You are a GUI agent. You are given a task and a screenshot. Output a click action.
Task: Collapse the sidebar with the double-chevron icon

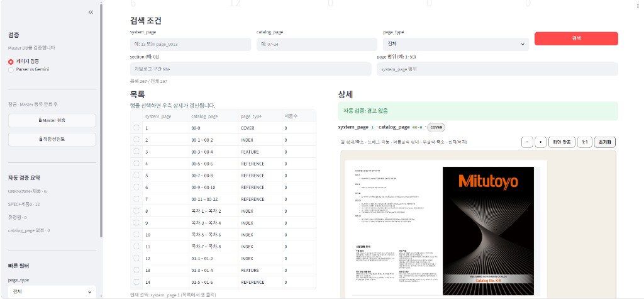pos(91,13)
